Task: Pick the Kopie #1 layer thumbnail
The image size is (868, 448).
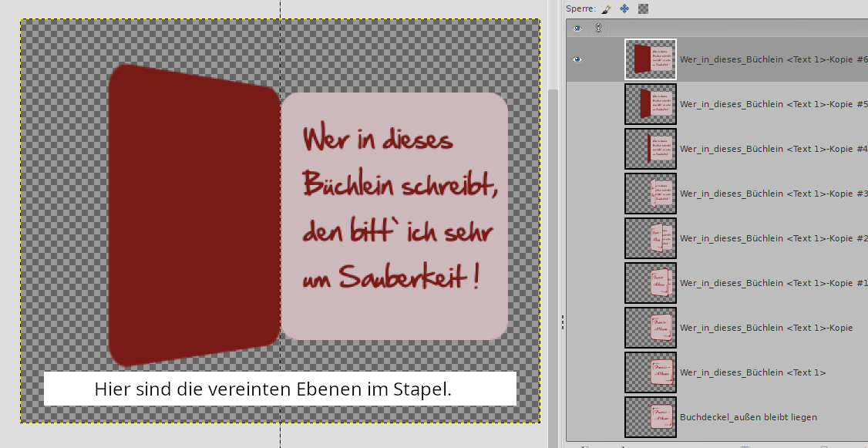Action: click(x=651, y=283)
